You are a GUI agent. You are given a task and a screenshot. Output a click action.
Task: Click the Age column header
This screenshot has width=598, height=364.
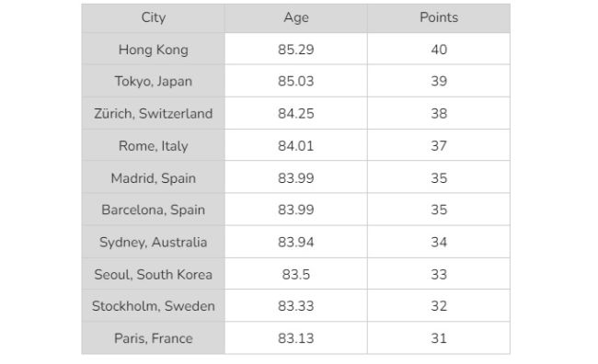click(296, 17)
